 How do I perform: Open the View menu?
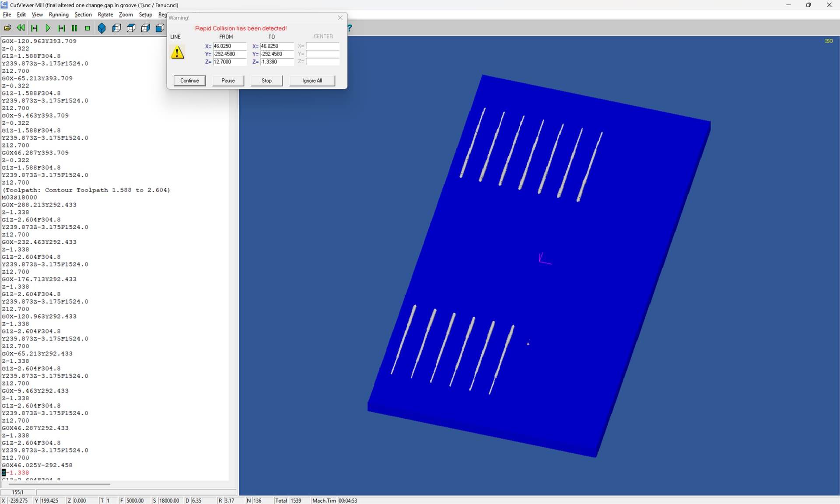tap(37, 14)
